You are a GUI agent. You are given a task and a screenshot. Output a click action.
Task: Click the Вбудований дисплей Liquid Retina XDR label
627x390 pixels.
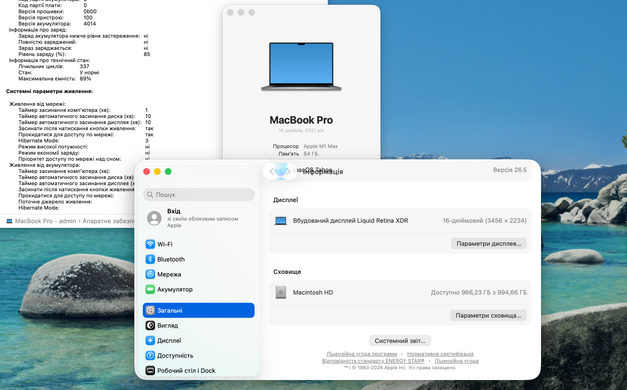[351, 221]
